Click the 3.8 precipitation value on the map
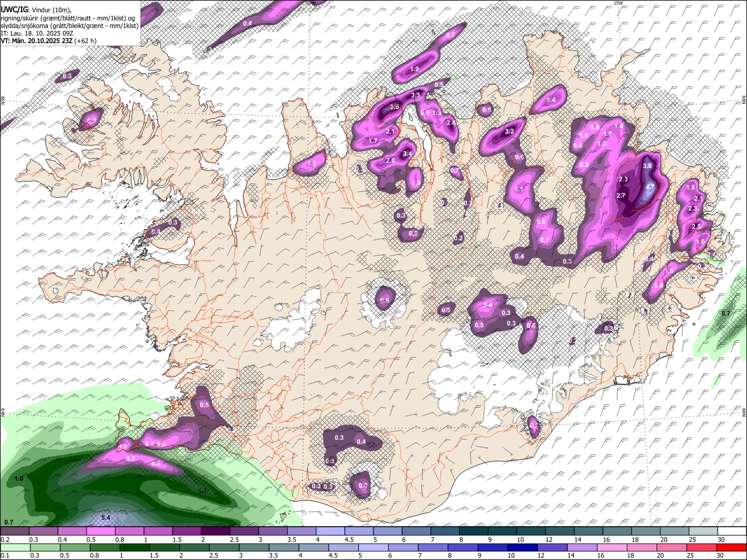This screenshot has width=747, height=560. tap(647, 166)
